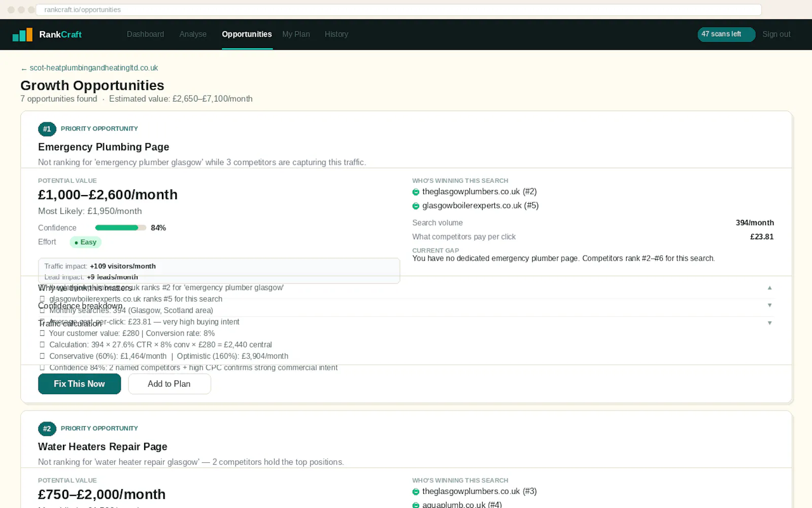Click Fix This Now button
The height and width of the screenshot is (508, 812).
(x=79, y=384)
